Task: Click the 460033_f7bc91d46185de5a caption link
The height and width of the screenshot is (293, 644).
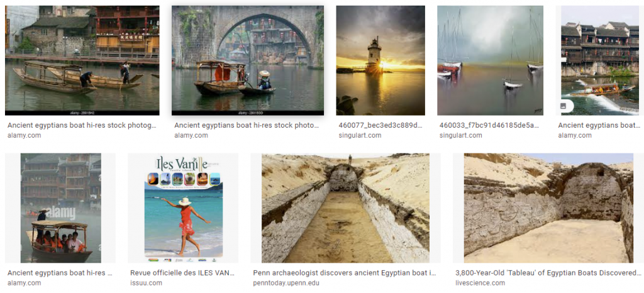Action: [489, 125]
